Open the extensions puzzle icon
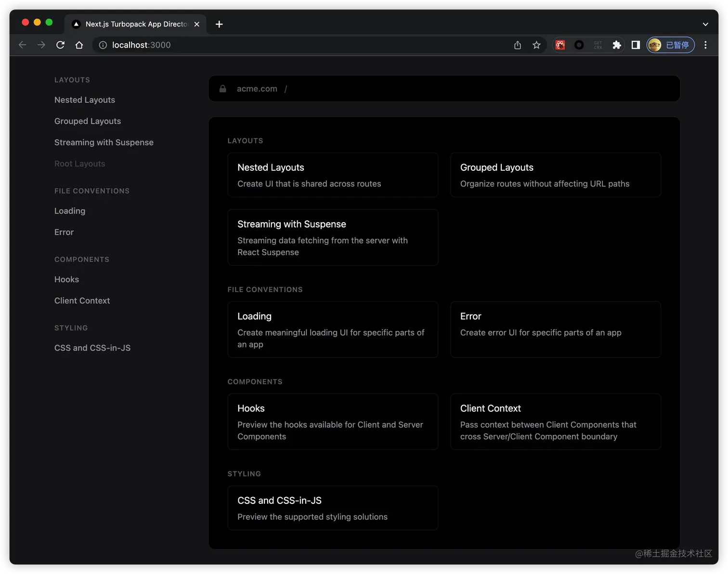This screenshot has width=728, height=574. [617, 45]
